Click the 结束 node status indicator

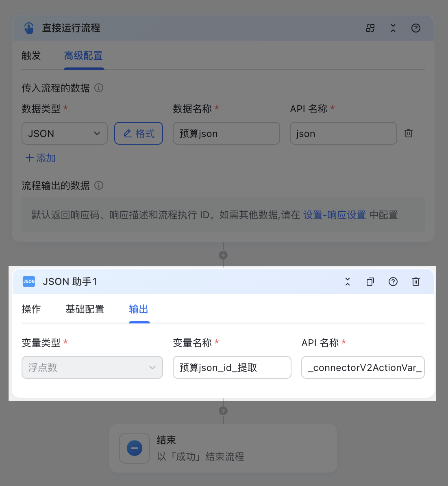(x=135, y=448)
